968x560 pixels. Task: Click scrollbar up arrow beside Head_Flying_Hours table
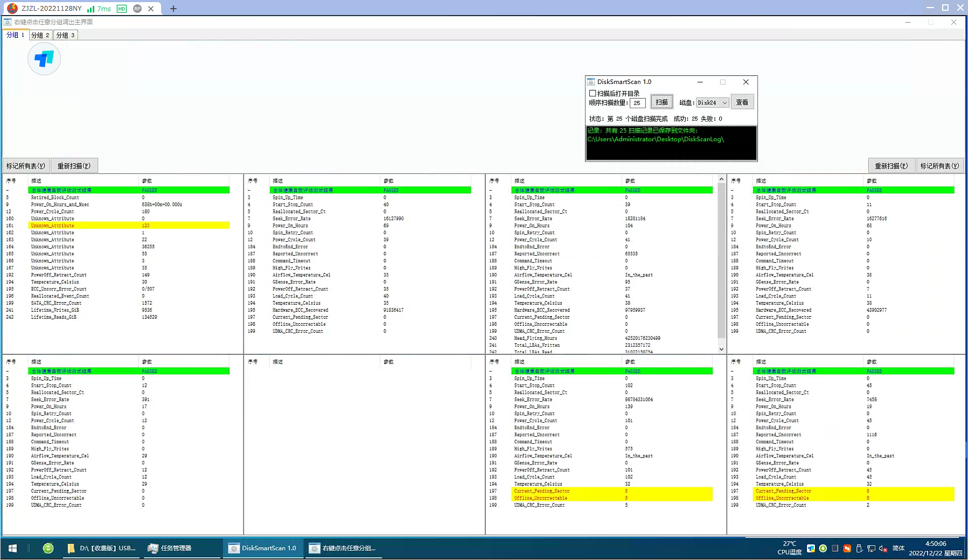721,179
